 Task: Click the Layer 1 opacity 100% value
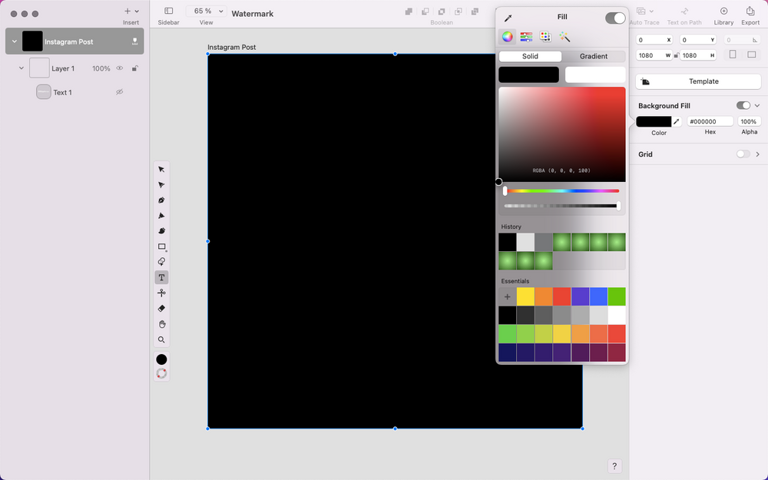click(101, 69)
